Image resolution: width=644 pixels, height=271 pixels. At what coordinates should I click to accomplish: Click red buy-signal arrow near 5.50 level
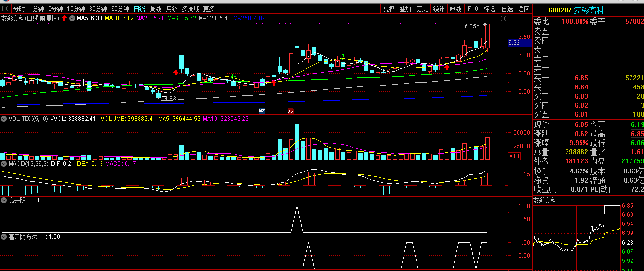click(176, 72)
